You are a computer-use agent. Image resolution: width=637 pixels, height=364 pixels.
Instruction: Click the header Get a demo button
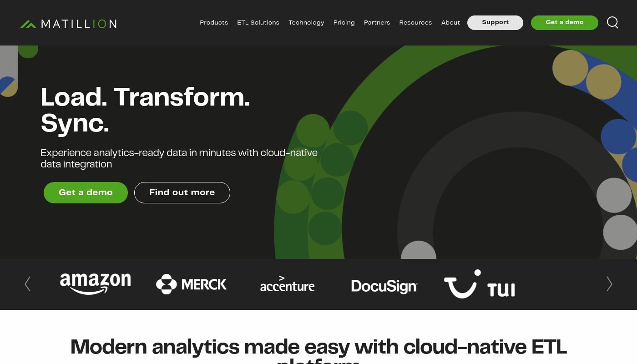coord(565,23)
